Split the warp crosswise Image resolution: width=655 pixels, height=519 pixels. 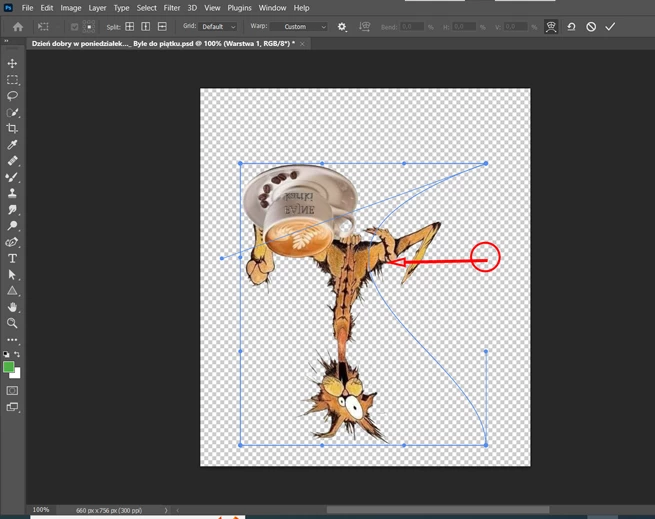pyautogui.click(x=129, y=27)
